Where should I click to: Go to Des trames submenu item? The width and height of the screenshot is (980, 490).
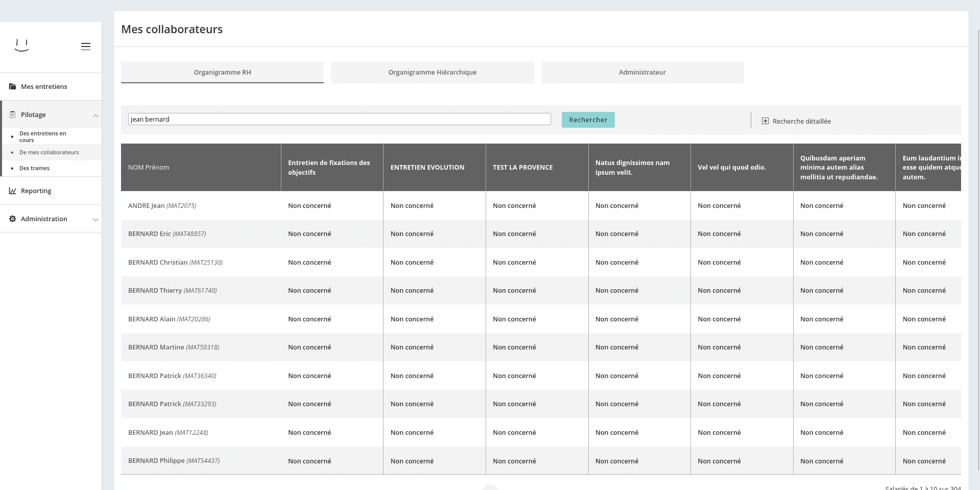click(34, 168)
